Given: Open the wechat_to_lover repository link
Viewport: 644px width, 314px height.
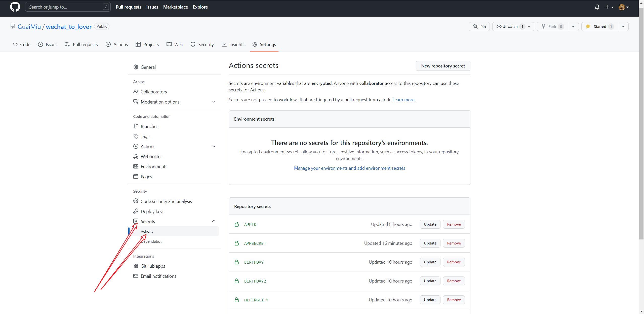Looking at the screenshot, I should click(69, 27).
